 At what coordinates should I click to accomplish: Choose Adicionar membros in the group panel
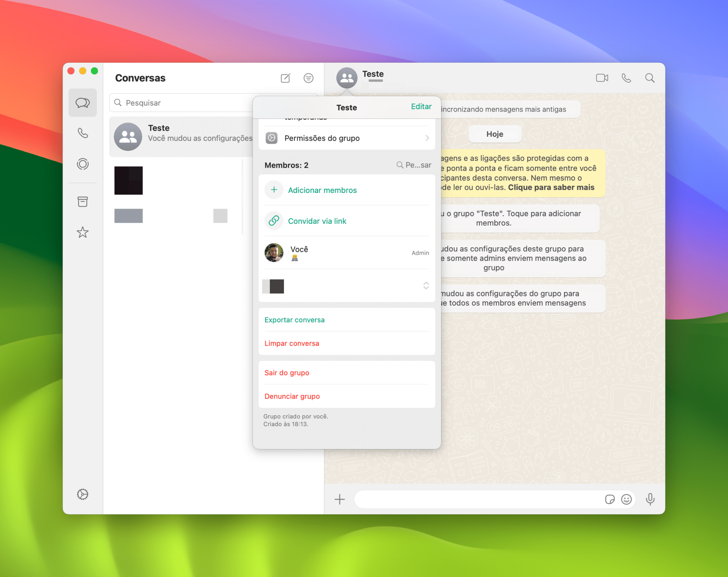coord(322,190)
